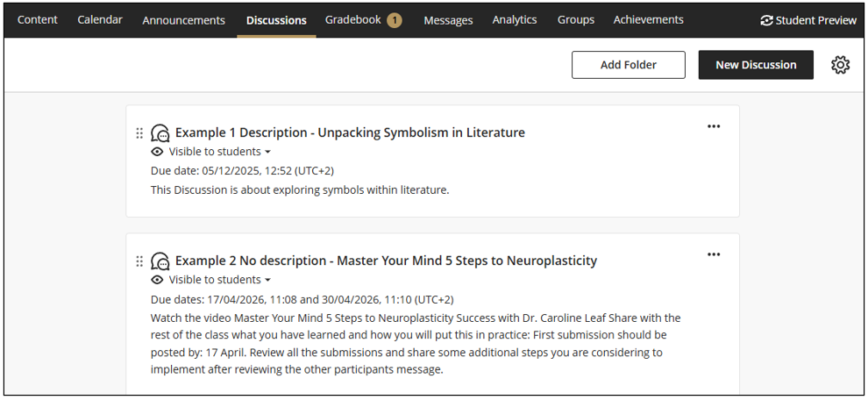The width and height of the screenshot is (868, 400).
Task: Expand the Visible to students dropdown on Example 2
Action: pyautogui.click(x=220, y=280)
